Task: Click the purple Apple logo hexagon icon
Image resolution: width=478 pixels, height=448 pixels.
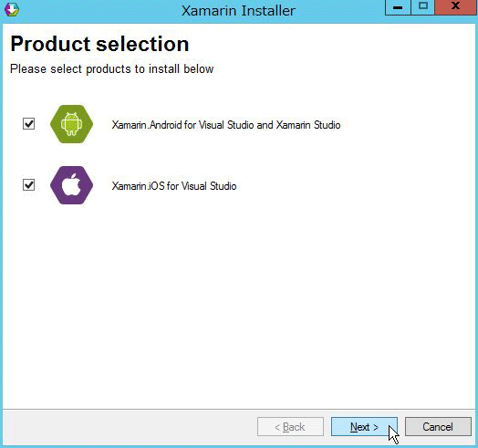Action: coord(72,185)
